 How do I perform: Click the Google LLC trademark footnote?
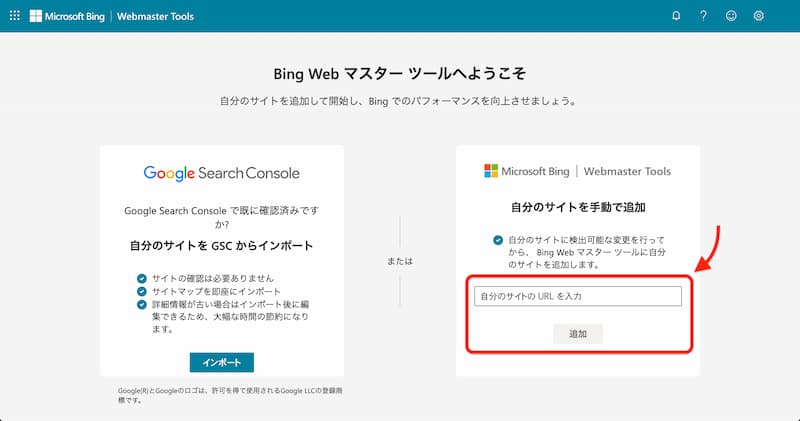(230, 395)
